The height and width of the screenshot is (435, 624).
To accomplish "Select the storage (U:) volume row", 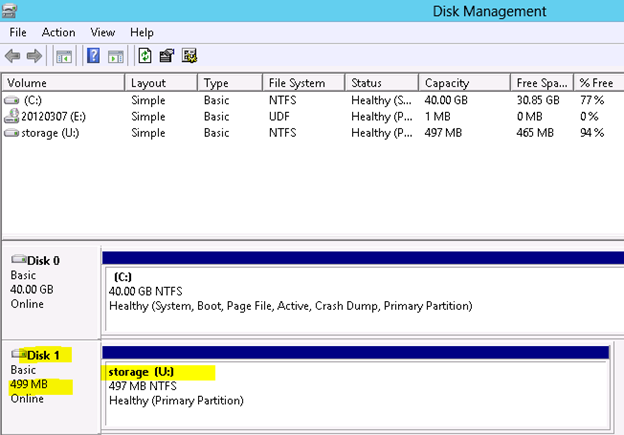I will pyautogui.click(x=313, y=133).
